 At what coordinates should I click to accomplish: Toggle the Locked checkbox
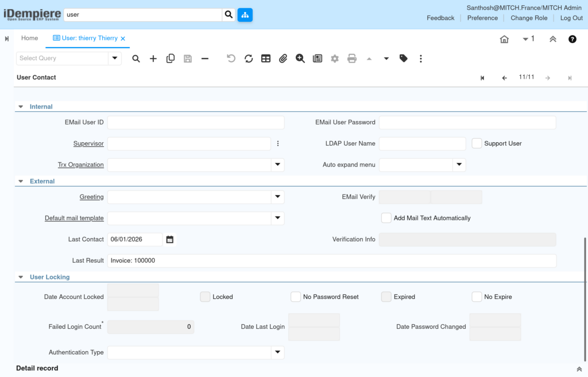click(x=205, y=297)
